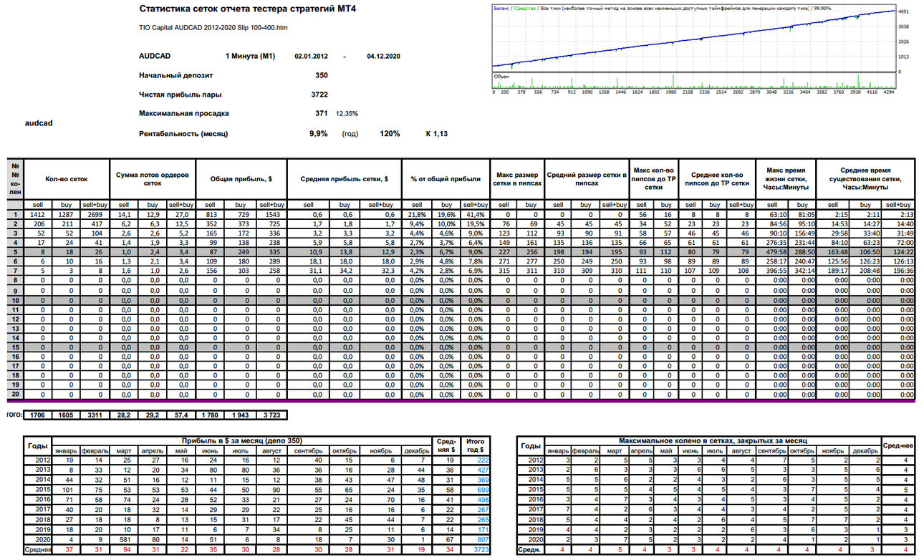This screenshot has width=924, height=560.
Task: Click the 'Среднее кол-во пипсов до ТР сетки' header
Action: 717,178
